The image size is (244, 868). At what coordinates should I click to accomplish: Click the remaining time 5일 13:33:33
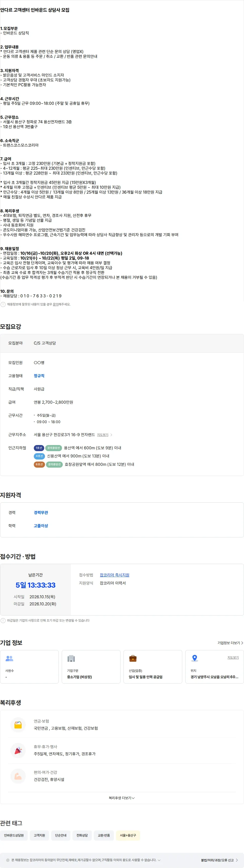point(35,585)
